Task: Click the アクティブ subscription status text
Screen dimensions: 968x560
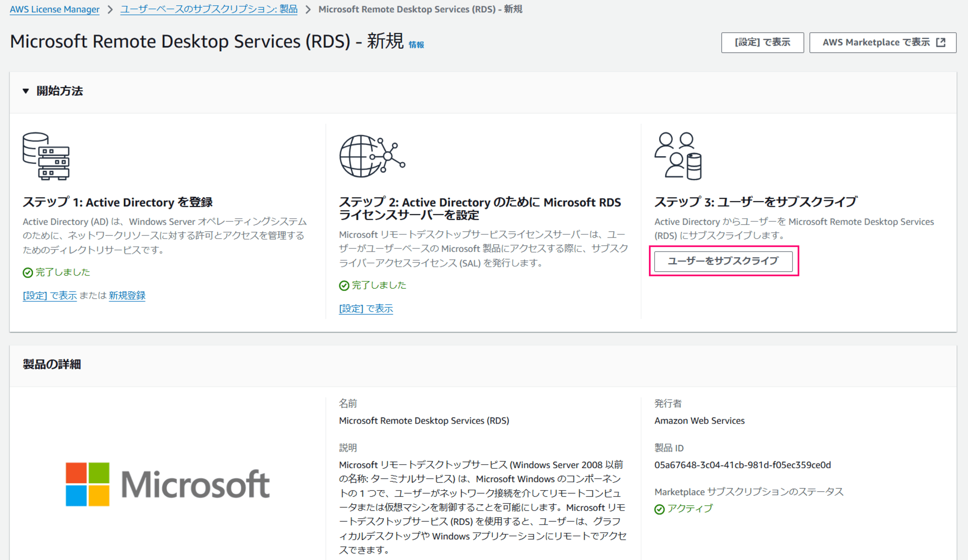Action: tap(690, 509)
